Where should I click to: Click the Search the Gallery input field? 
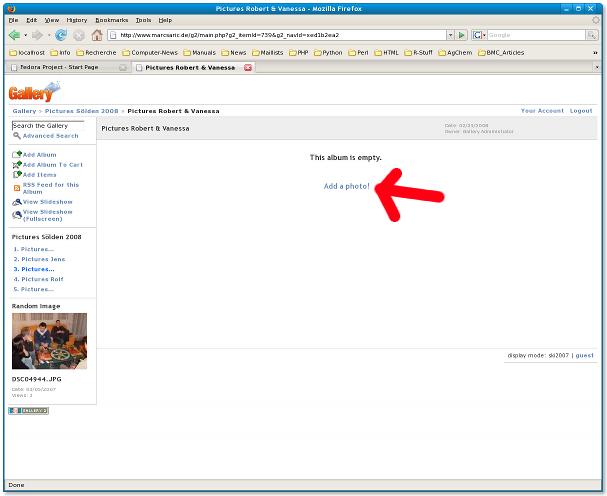click(47, 126)
